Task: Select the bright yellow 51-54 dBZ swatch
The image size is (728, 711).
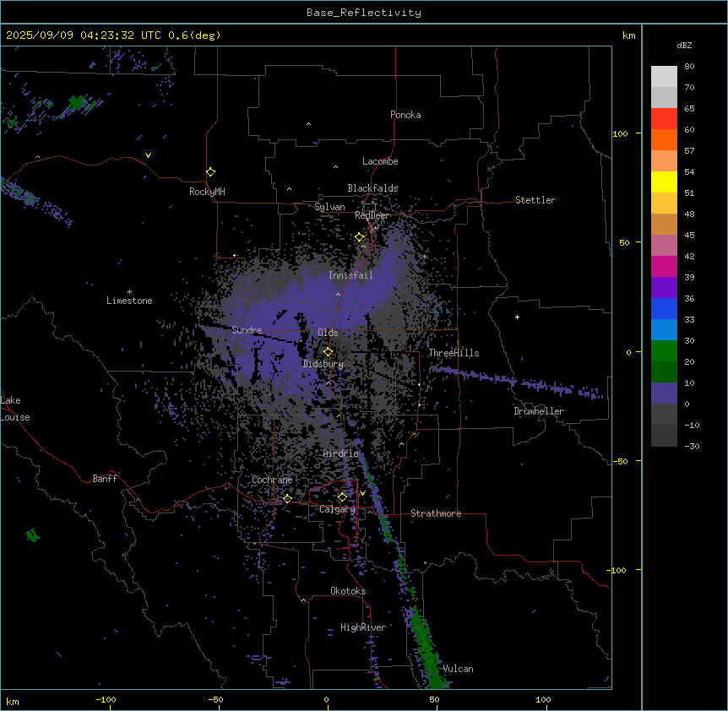Action: 664,182
